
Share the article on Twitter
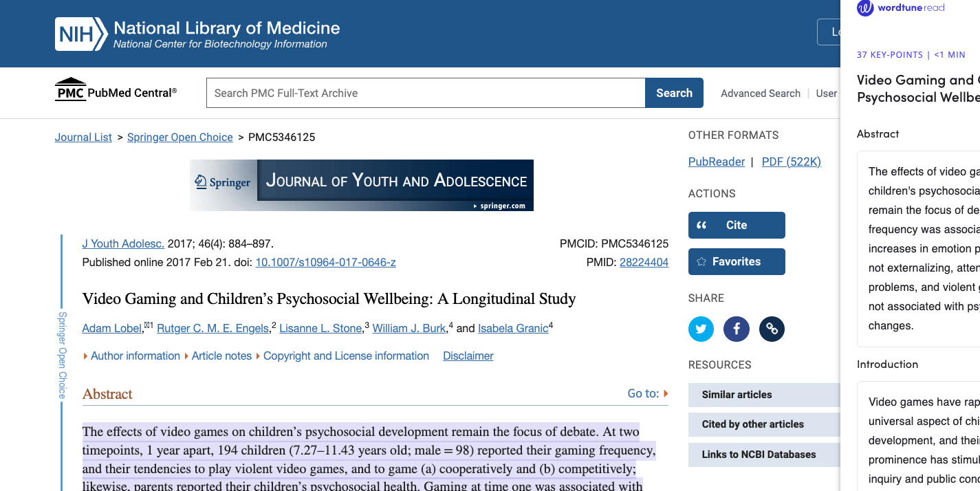click(x=701, y=329)
